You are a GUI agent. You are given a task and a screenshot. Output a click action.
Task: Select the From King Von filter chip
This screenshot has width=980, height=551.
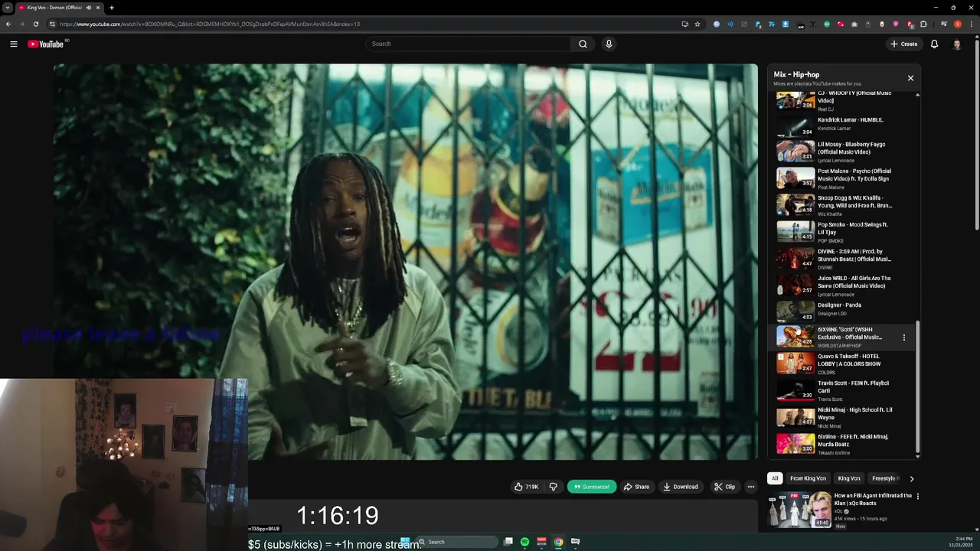[x=808, y=478]
